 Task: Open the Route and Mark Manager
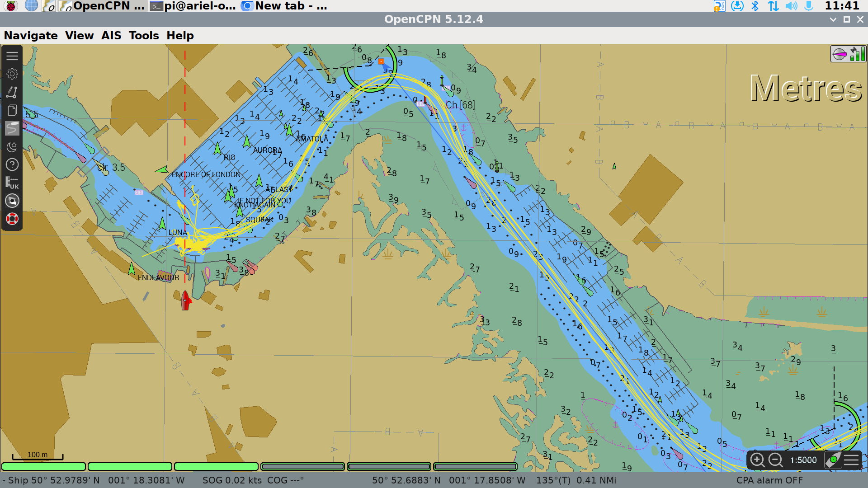click(x=12, y=110)
